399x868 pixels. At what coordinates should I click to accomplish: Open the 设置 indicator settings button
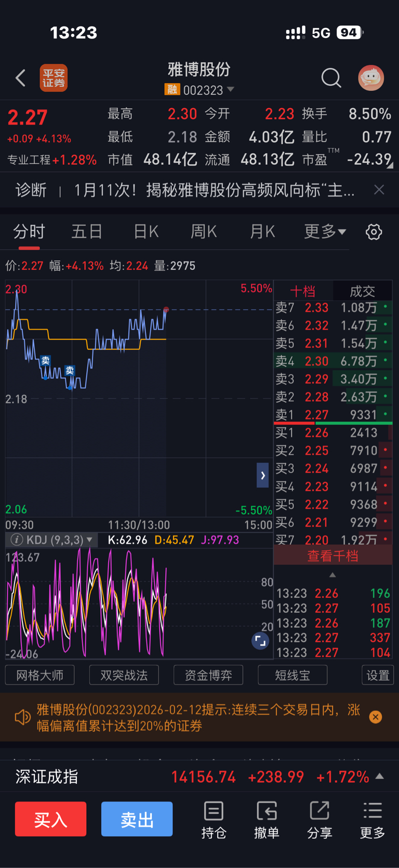click(378, 675)
